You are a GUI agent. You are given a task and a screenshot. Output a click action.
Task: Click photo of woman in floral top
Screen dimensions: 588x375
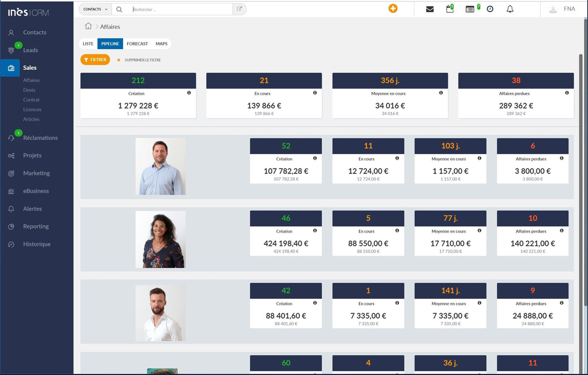pyautogui.click(x=161, y=239)
